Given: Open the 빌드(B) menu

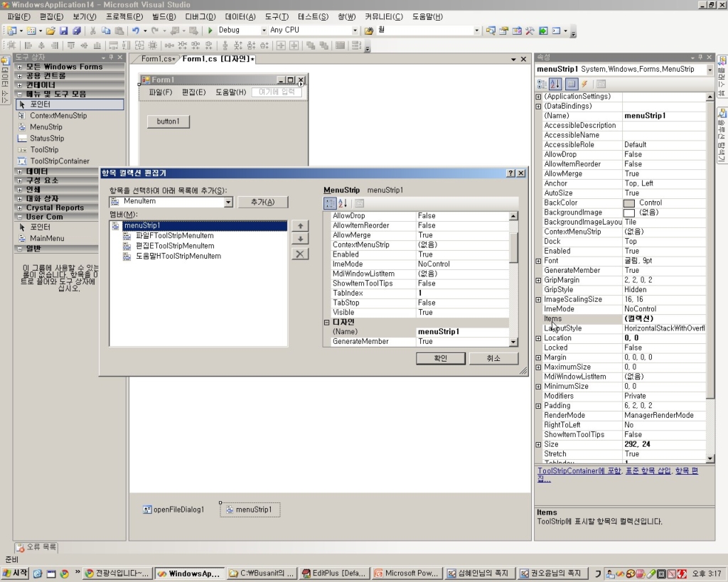Looking at the screenshot, I should pos(164,17).
